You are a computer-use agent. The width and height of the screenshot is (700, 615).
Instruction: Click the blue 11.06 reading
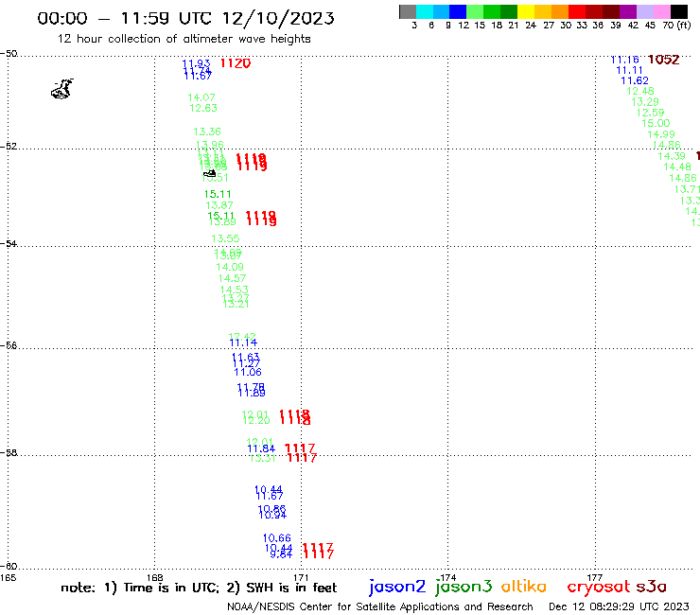248,372
